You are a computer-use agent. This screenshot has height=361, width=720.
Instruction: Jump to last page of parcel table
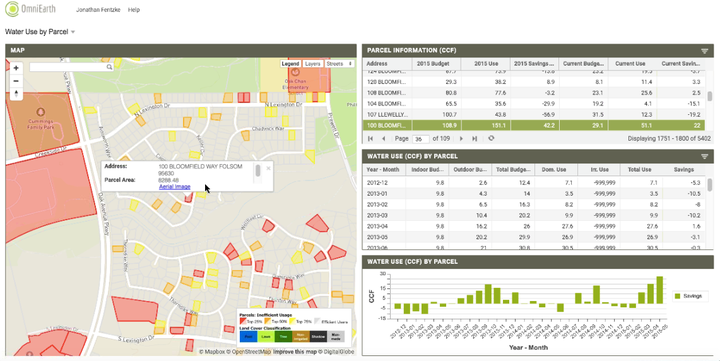475,138
